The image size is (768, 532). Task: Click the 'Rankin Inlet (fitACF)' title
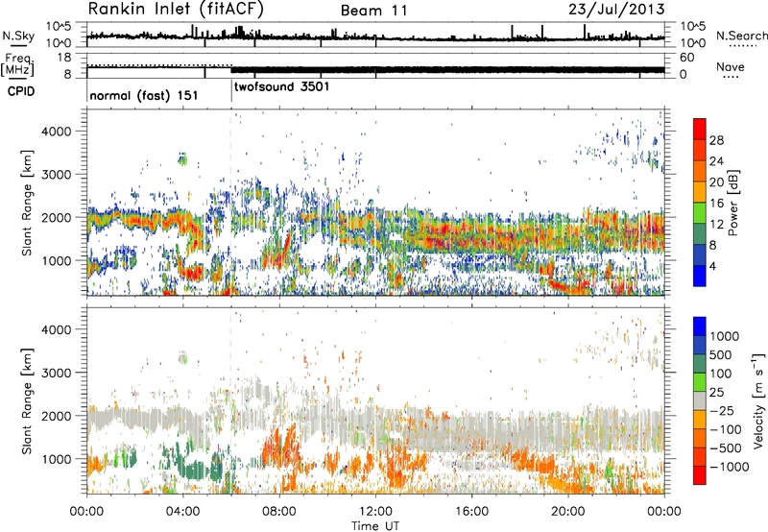click(176, 10)
